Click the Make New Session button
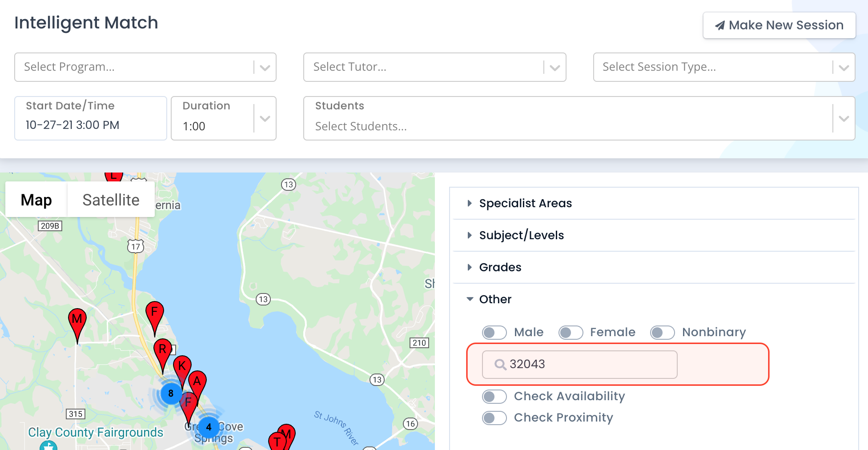This screenshot has height=450, width=868. point(779,25)
